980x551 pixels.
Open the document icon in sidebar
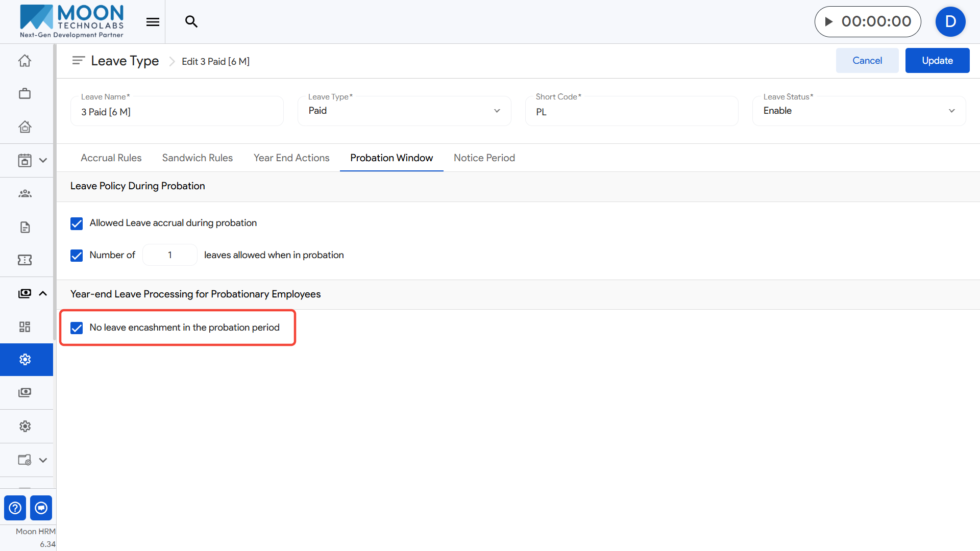pos(24,227)
